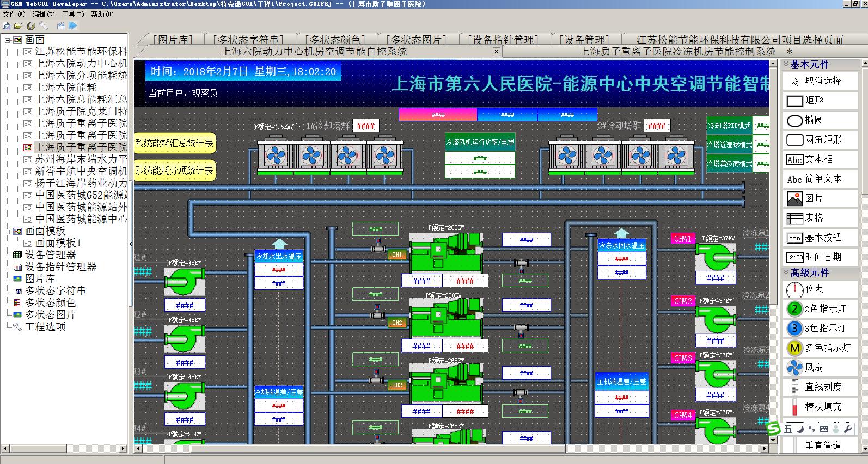Click the 系统能耗汇总统计表 yellow button

[174, 144]
